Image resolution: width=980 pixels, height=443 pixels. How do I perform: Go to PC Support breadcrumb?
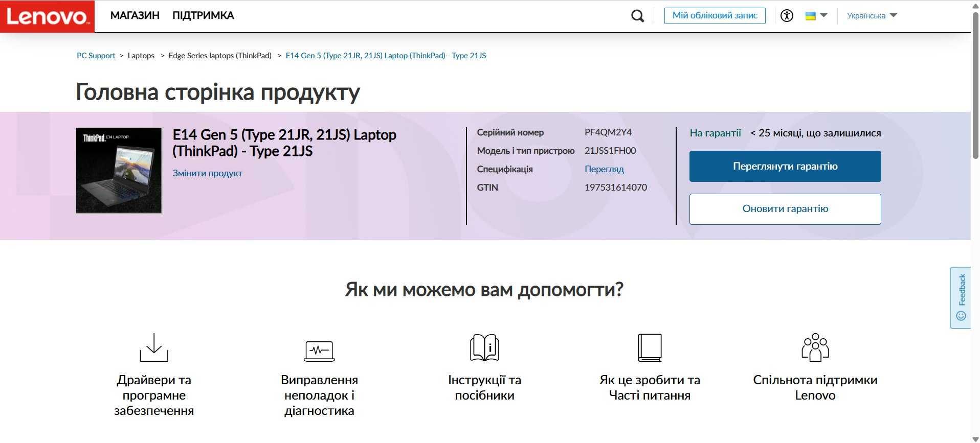pyautogui.click(x=96, y=56)
